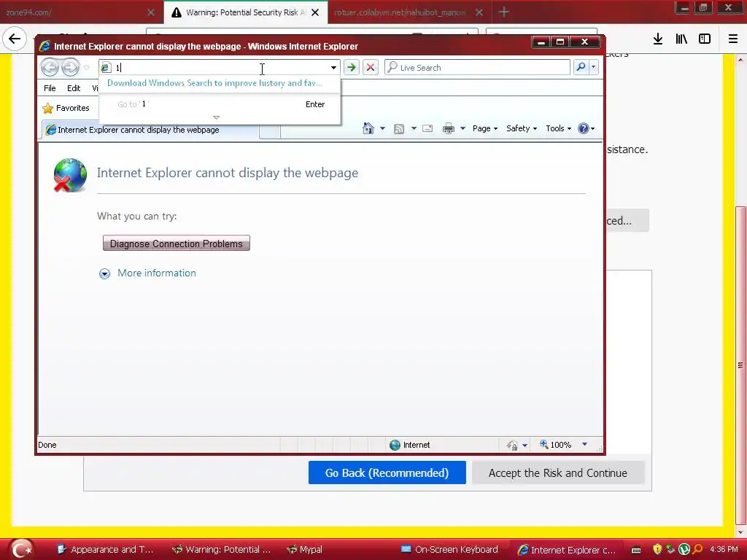747x560 pixels.
Task: Expand the autocomplete list down chevron
Action: coord(216,117)
